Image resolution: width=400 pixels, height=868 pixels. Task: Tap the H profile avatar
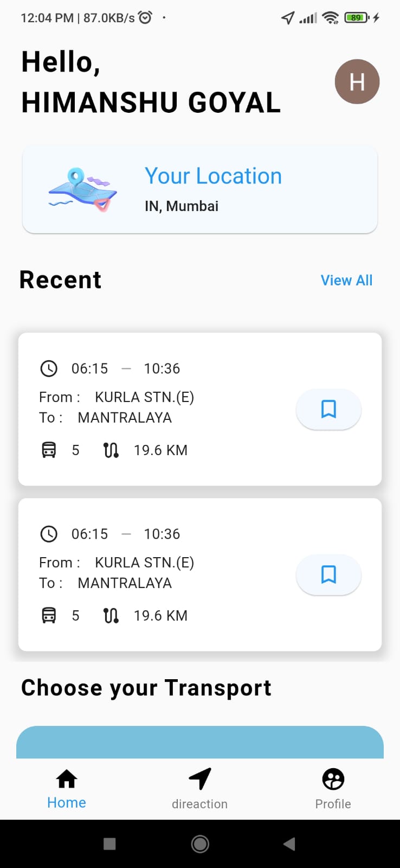357,82
